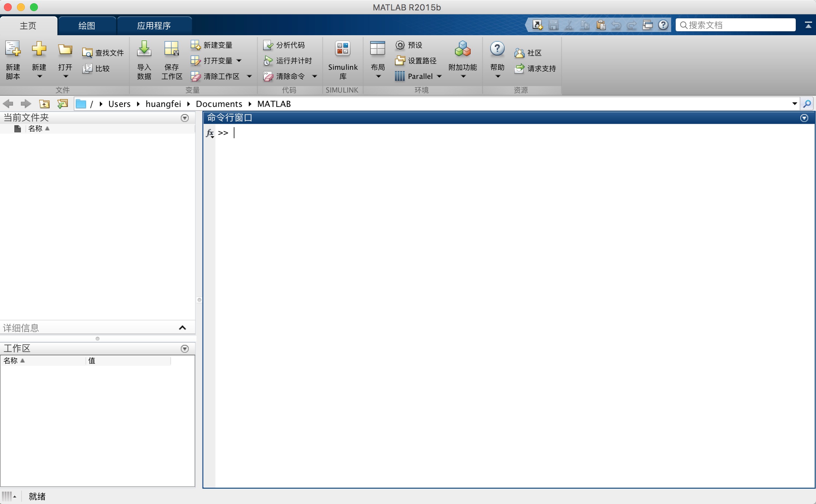This screenshot has width=816, height=504.
Task: Expand the Parallel dropdown arrow
Action: (439, 76)
